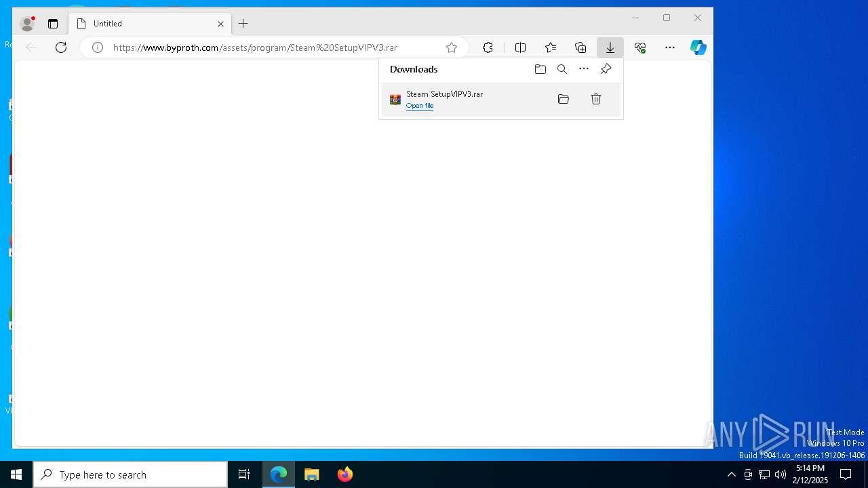Click the WinRAR file icon

point(395,100)
